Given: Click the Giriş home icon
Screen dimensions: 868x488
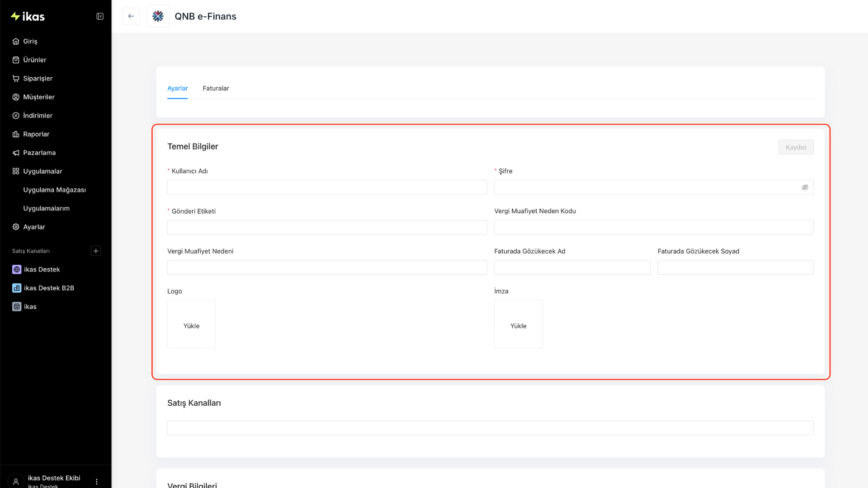Looking at the screenshot, I should pyautogui.click(x=16, y=41).
